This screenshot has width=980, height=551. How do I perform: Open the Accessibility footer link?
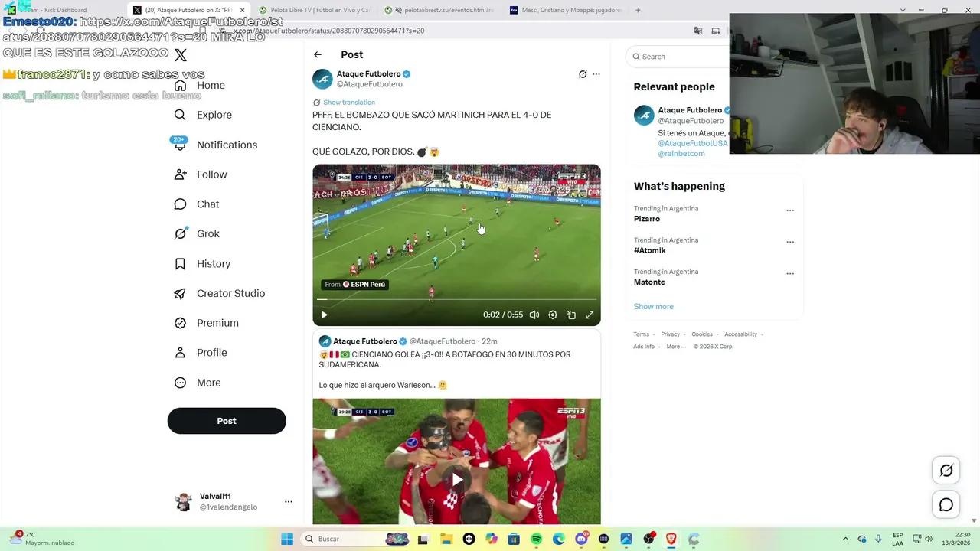[741, 334]
